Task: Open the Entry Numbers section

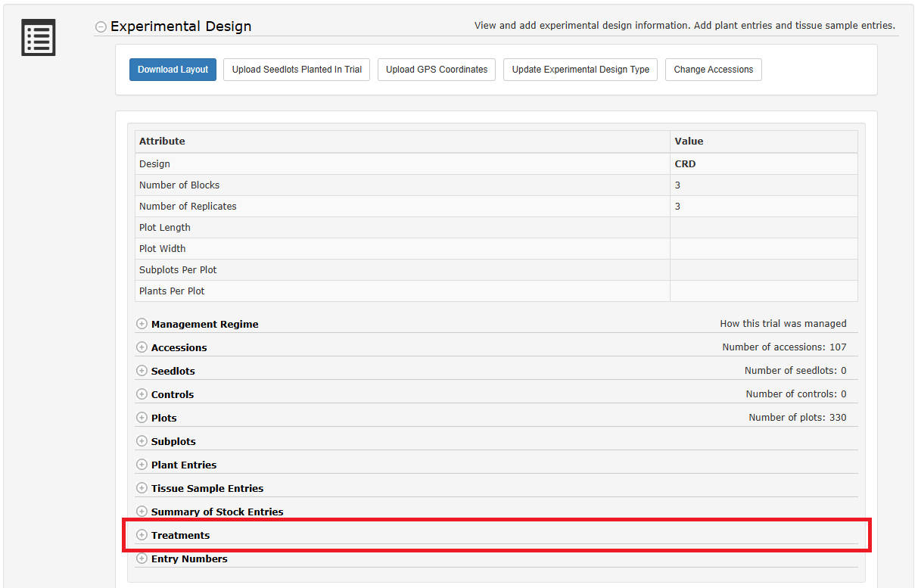Action: (x=142, y=558)
